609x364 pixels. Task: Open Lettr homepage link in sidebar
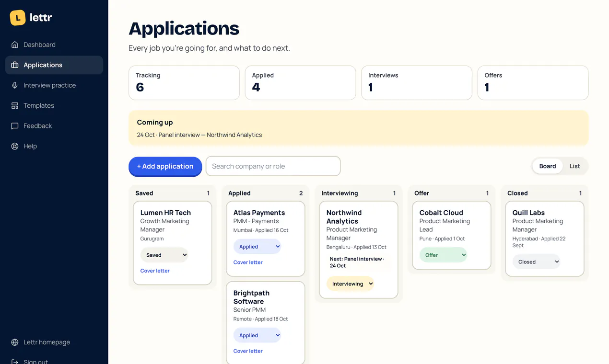[54, 342]
